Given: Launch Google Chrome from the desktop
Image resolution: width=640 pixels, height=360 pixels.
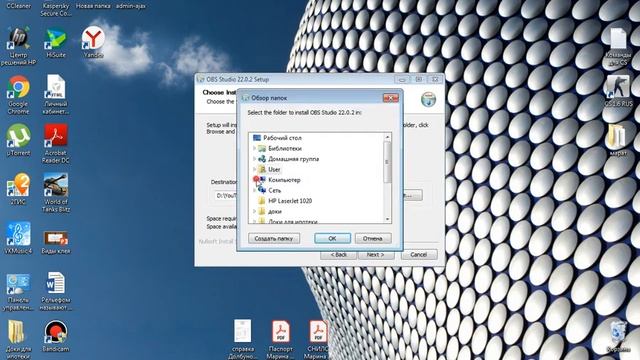Looking at the screenshot, I should pos(18,87).
